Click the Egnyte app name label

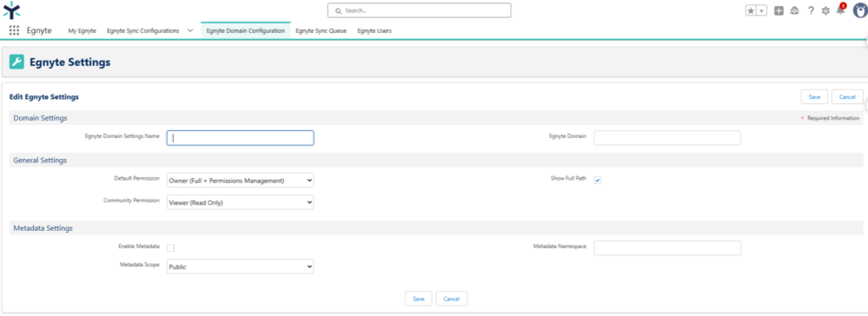(39, 31)
